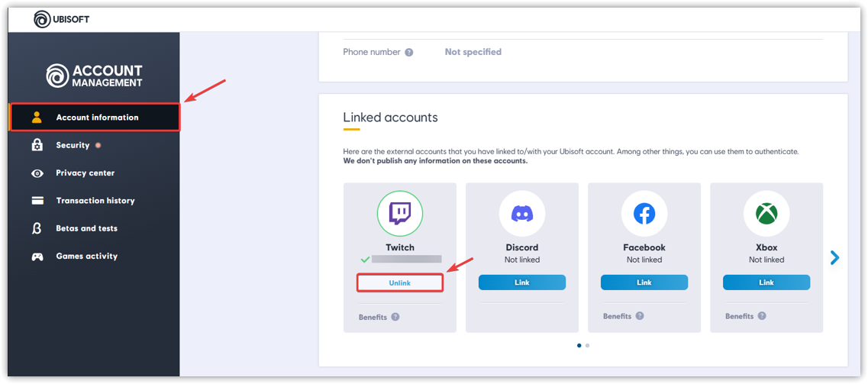Click the blurred Twitch username
868x384 pixels.
click(x=406, y=259)
